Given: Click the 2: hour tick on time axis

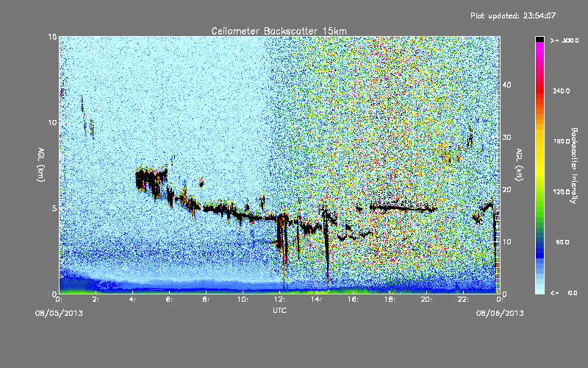Looking at the screenshot, I should pos(96,300).
